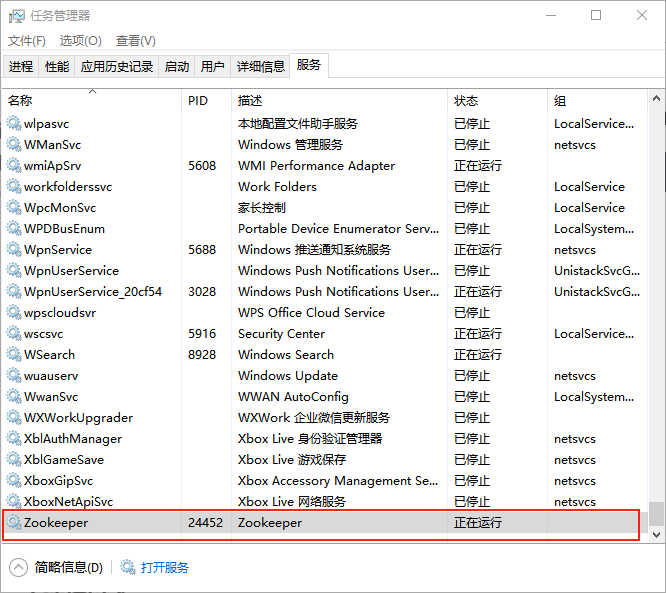Click 'Xbox Live 游戏保存' description
Viewport: 666px width, 593px height.
292,460
